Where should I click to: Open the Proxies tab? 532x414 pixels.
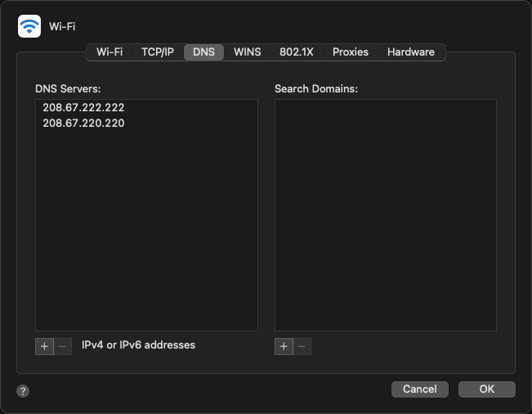point(350,52)
